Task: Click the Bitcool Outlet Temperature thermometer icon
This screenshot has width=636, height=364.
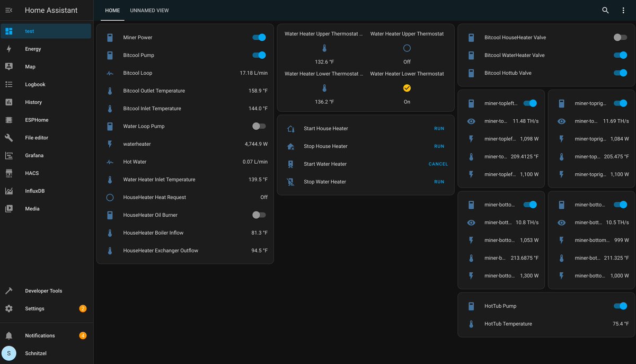Action: (110, 91)
